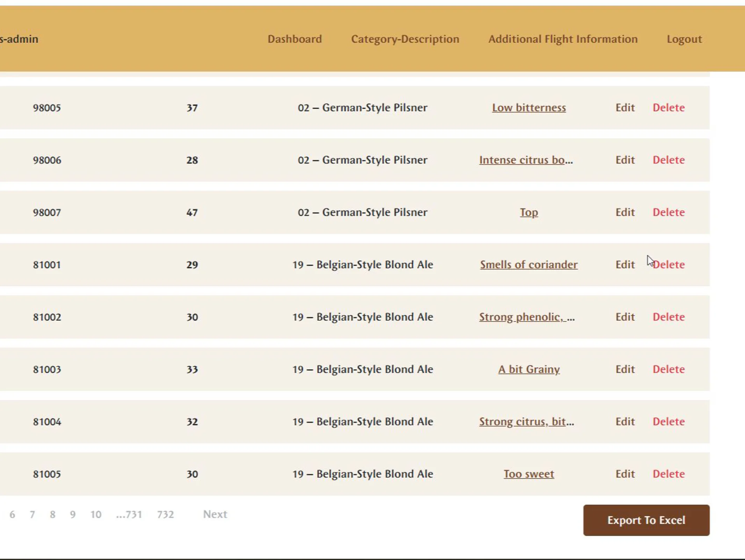Go to pagination page 7
Screen dimensions: 745x560
coord(32,514)
